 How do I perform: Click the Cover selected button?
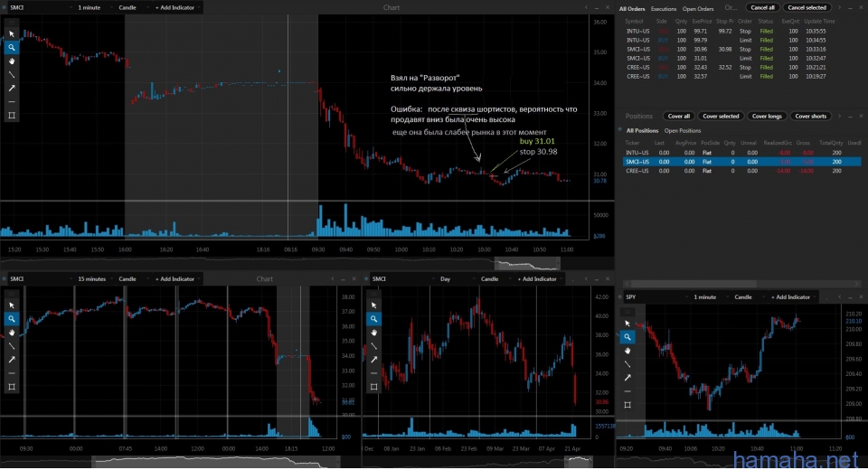click(x=721, y=117)
